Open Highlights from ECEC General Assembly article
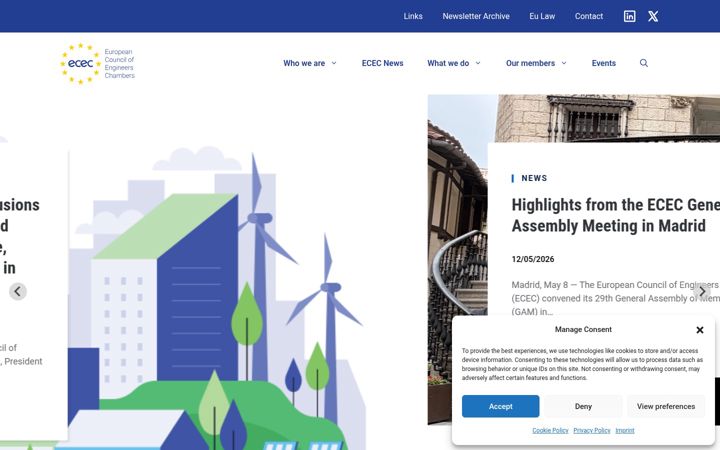The image size is (720, 450). (615, 215)
